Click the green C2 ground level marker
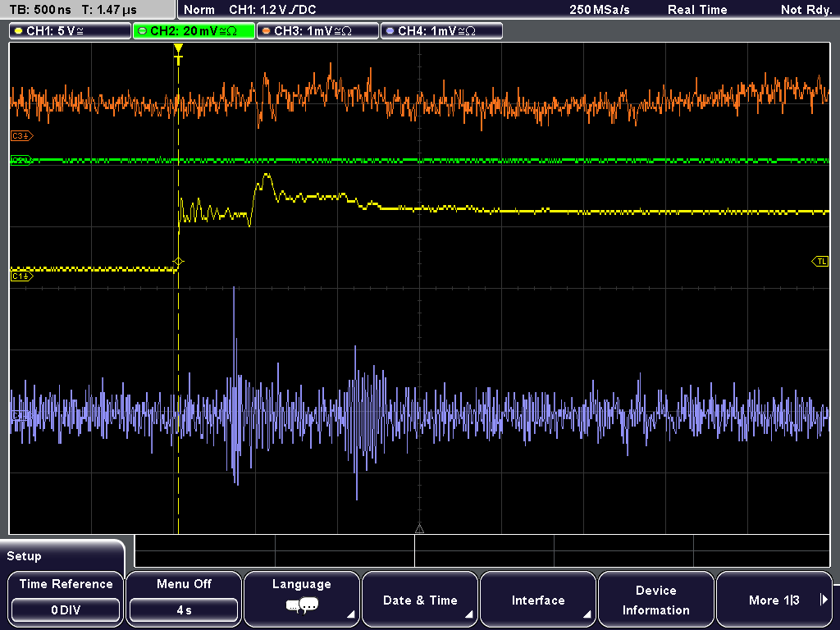Viewport: 840px width, 630px height. click(x=21, y=160)
